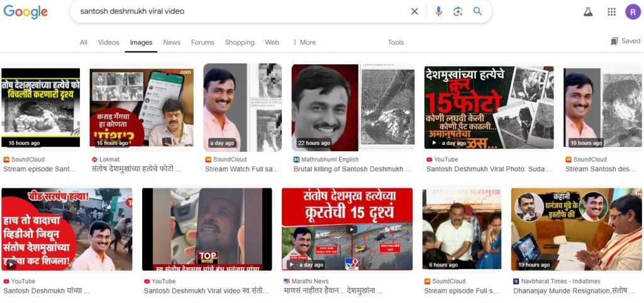
Task: Click inside the search text field
Action: (x=239, y=11)
